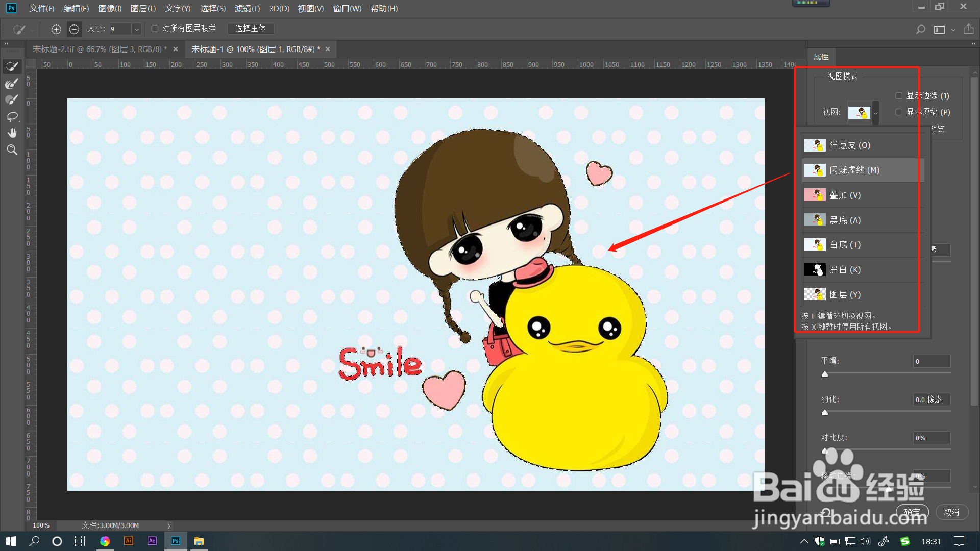Click the 对比度 slider handle
Image resolution: width=980 pixels, height=551 pixels.
pyautogui.click(x=825, y=450)
